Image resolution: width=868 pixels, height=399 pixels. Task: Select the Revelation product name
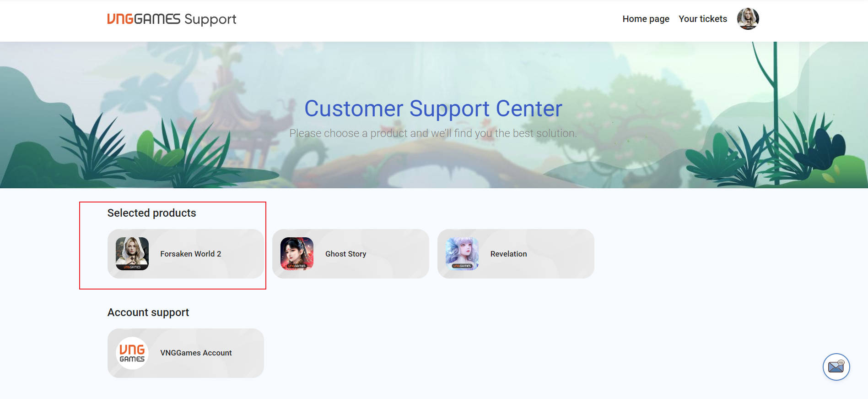tap(509, 254)
